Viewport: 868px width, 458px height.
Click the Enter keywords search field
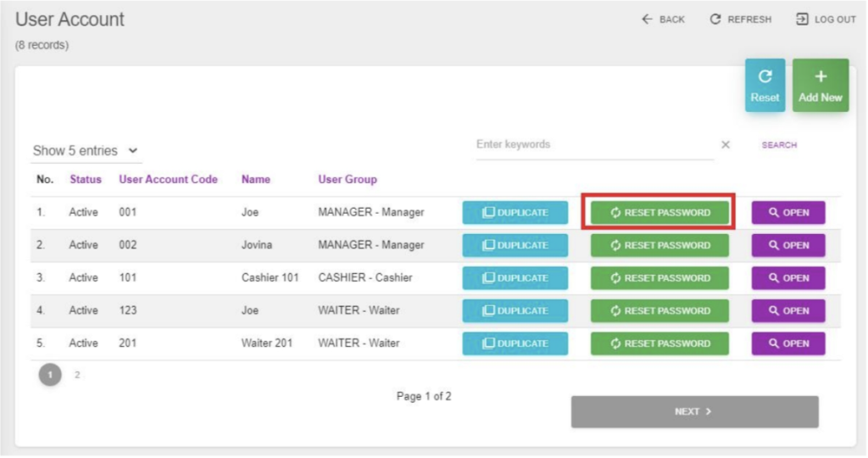click(593, 145)
